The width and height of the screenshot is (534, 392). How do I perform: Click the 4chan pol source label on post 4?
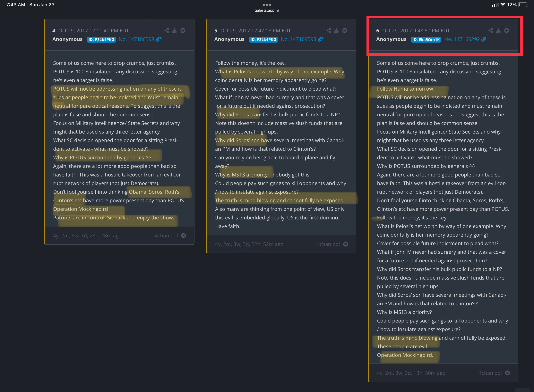(166, 235)
